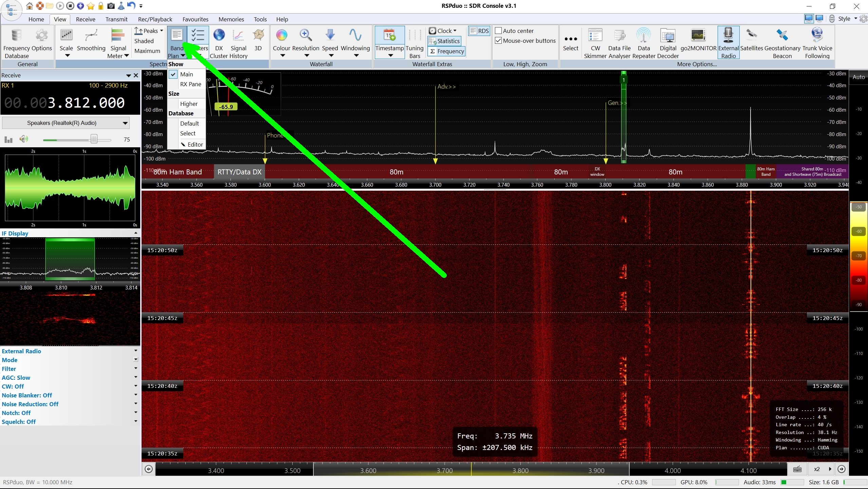Viewport: 868px width, 489px height.
Task: Switch to the Receive ribbon tab
Action: (x=85, y=19)
